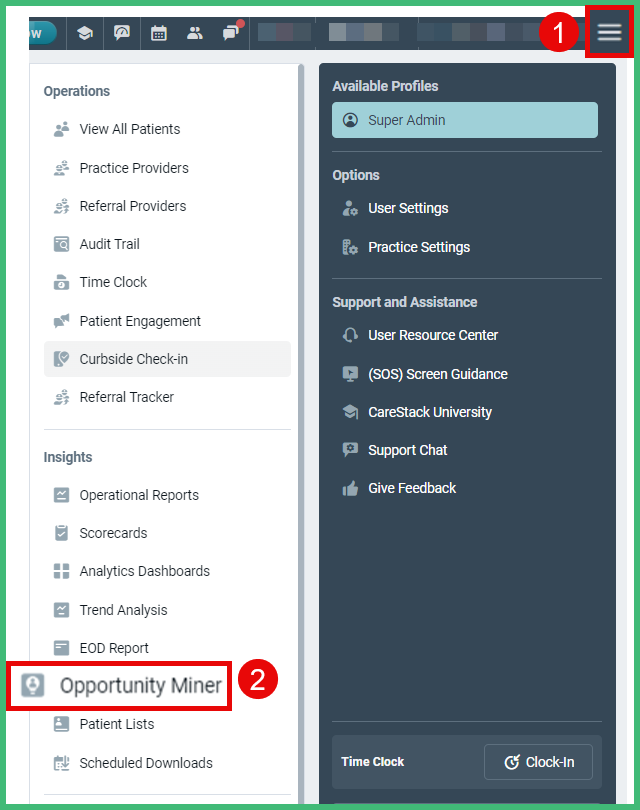Click the Clock-In button
640x810 pixels.
point(538,762)
